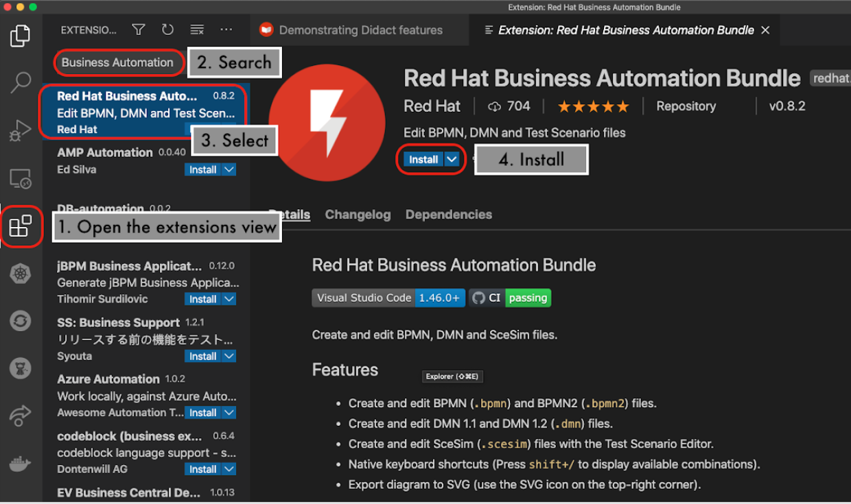The height and width of the screenshot is (504, 851).
Task: Open the Extensions panel more actions menu
Action: coord(226,29)
